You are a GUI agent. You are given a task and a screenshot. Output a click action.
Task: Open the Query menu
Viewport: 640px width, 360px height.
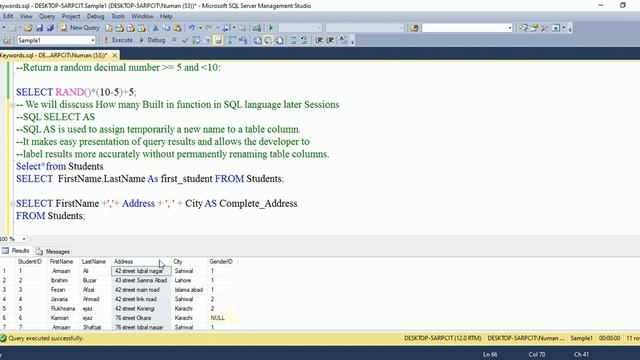coord(47,16)
